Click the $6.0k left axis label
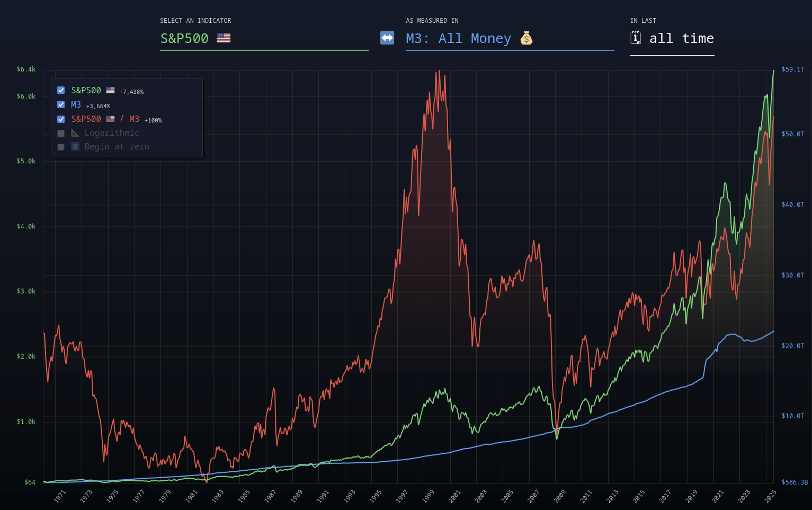This screenshot has width=812, height=510. pyautogui.click(x=26, y=96)
